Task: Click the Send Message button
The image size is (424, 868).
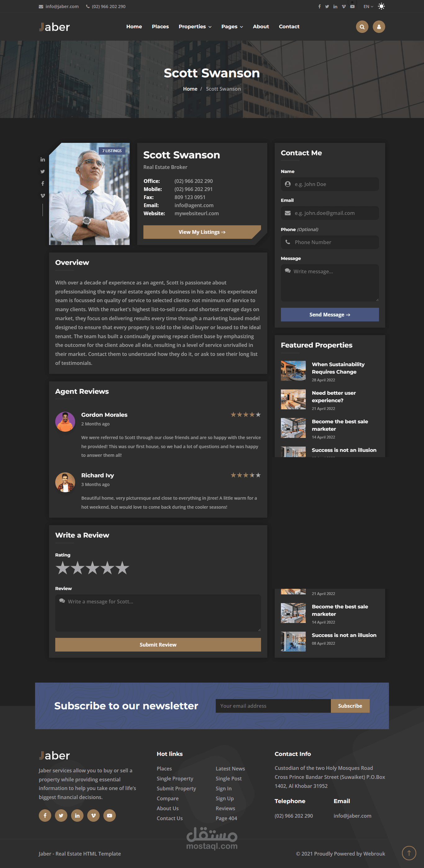Action: pos(330,314)
